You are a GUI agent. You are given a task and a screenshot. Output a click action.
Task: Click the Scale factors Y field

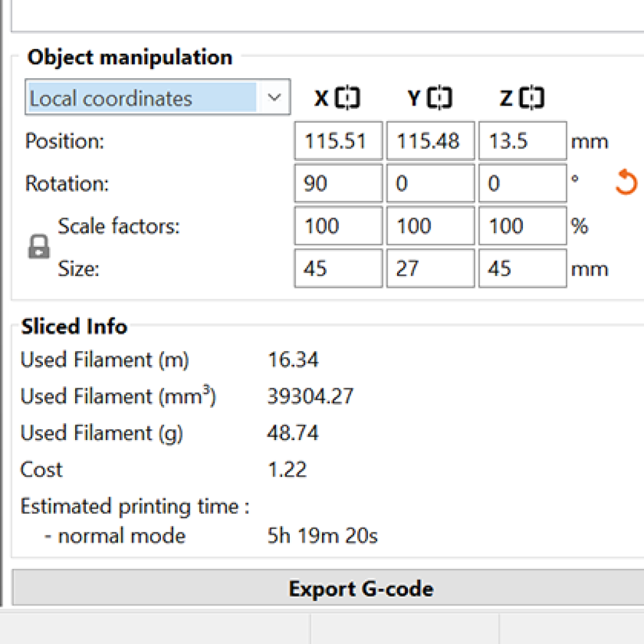coord(431,226)
